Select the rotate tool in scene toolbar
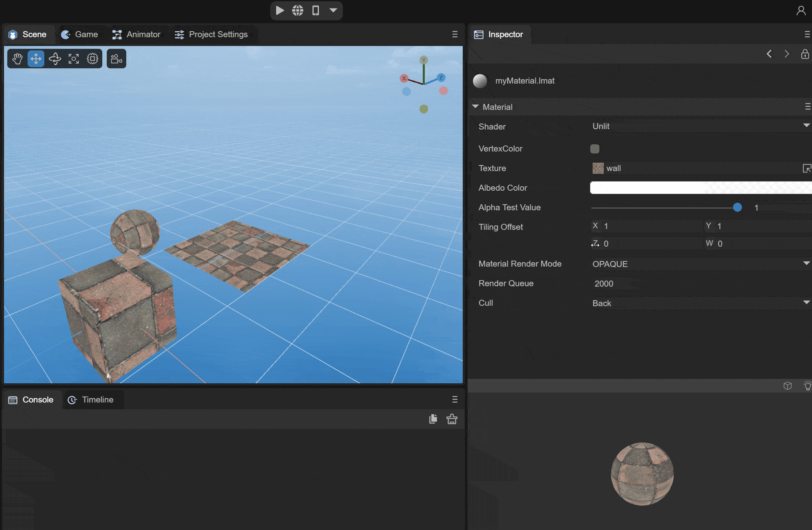The height and width of the screenshot is (530, 812). pos(55,59)
